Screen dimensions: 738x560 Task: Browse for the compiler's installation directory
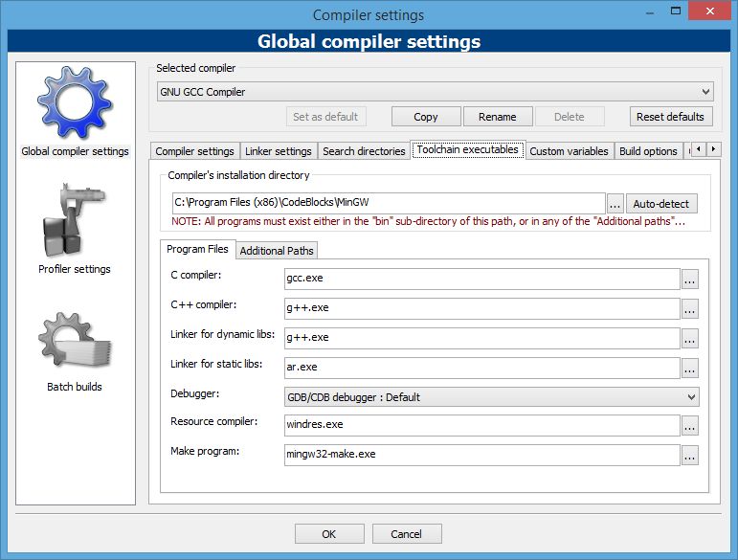(x=615, y=204)
